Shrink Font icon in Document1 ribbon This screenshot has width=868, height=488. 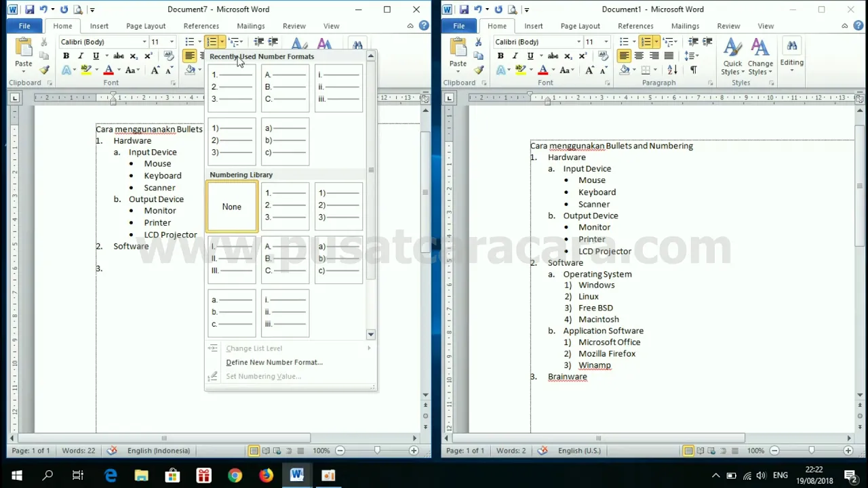[x=604, y=70]
